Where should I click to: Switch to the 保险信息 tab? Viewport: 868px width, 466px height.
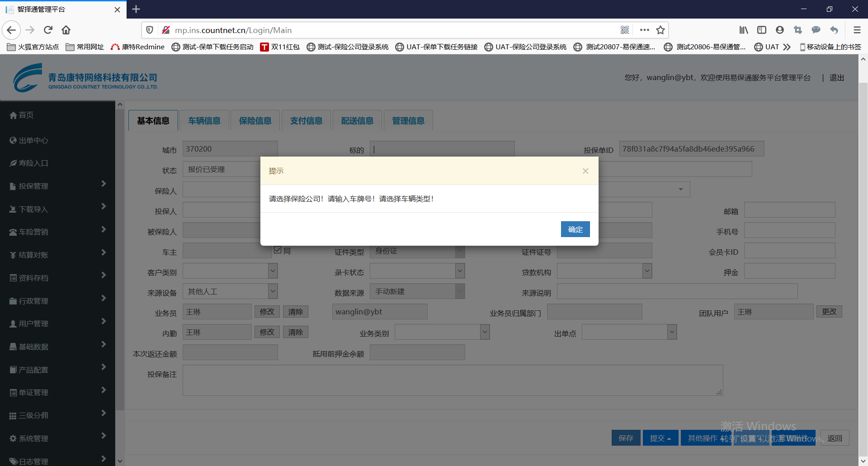(255, 120)
